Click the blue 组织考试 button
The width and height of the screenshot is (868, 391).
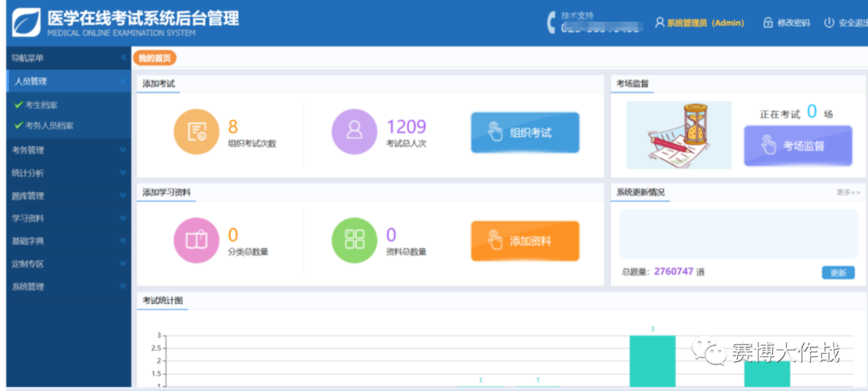point(525,133)
